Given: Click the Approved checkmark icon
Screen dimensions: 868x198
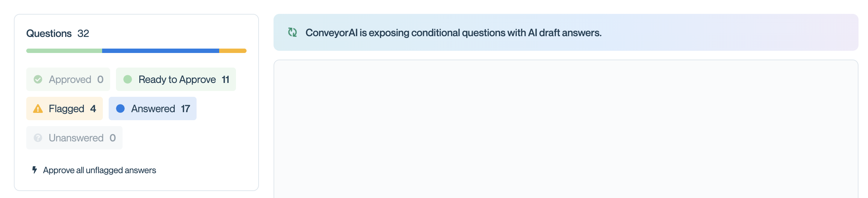Looking at the screenshot, I should [x=38, y=79].
